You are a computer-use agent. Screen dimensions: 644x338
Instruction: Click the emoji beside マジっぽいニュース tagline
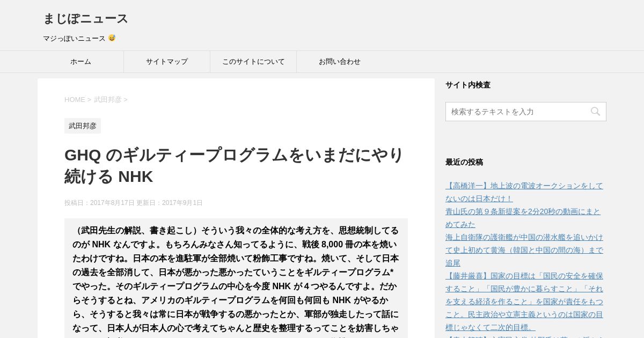(x=112, y=38)
